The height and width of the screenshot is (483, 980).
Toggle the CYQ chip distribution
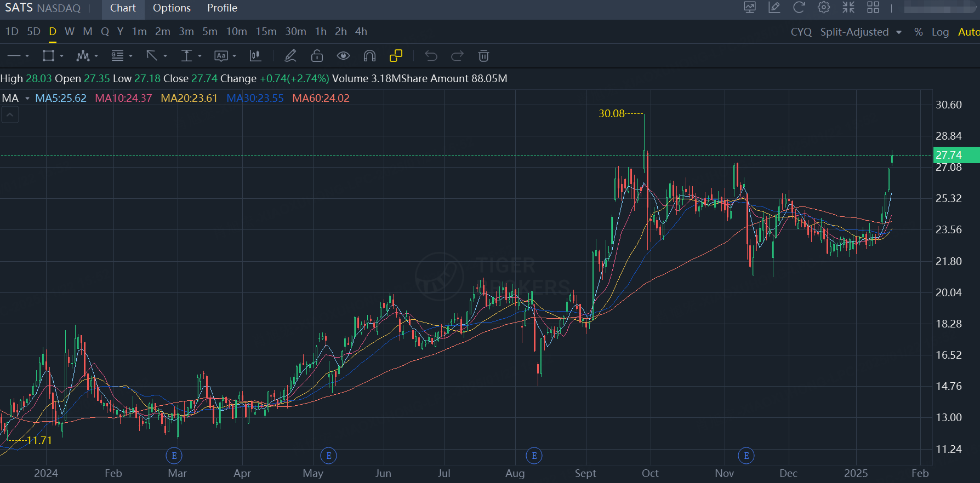coord(801,32)
